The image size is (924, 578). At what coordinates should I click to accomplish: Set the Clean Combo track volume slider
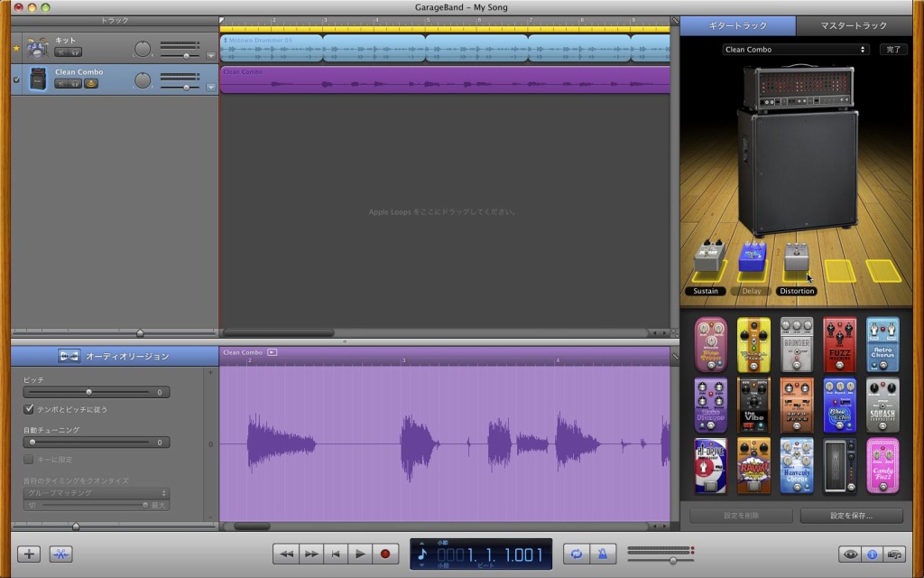click(x=186, y=88)
